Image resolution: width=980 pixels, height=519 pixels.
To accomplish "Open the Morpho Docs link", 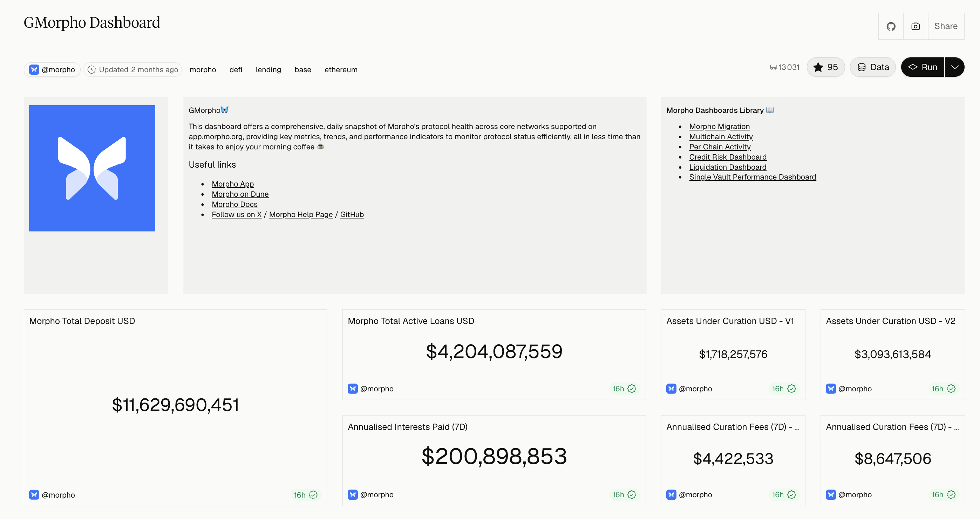I will (x=235, y=205).
